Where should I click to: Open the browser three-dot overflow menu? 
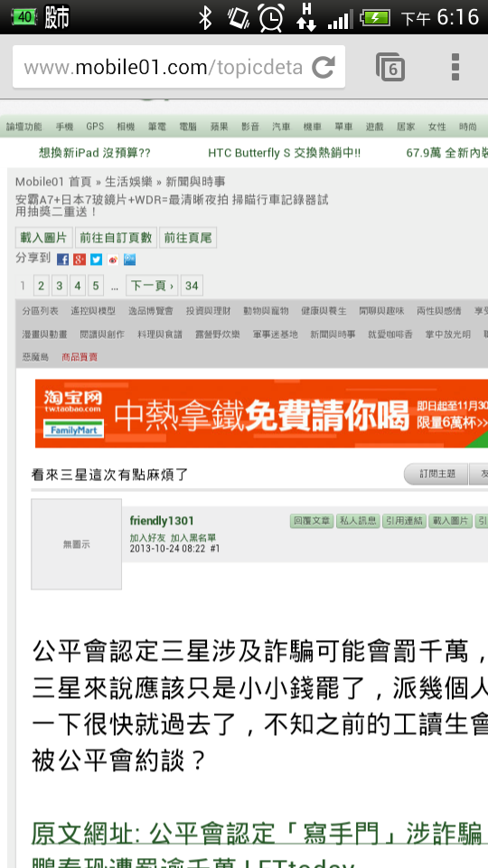(x=455, y=67)
